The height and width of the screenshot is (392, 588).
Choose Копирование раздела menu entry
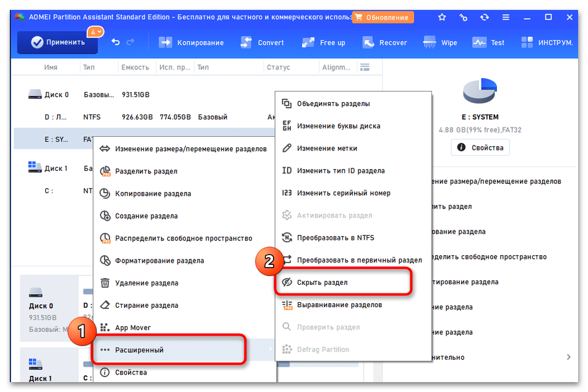[184, 194]
